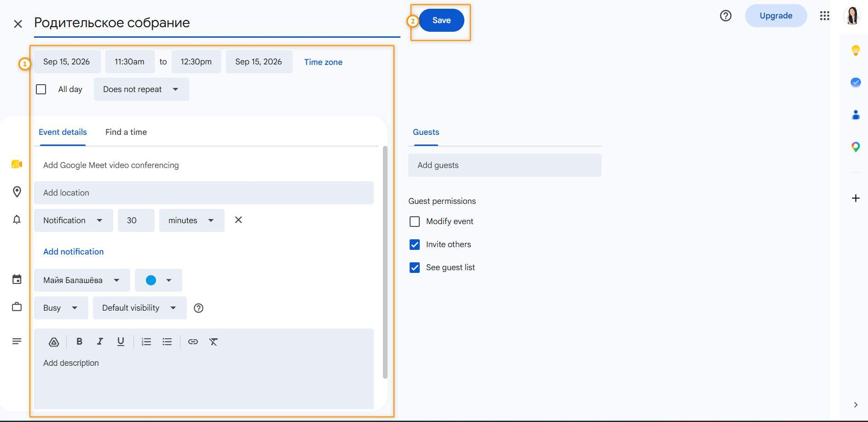This screenshot has width=868, height=422.
Task: Click the Bold formatting icon
Action: pos(79,341)
